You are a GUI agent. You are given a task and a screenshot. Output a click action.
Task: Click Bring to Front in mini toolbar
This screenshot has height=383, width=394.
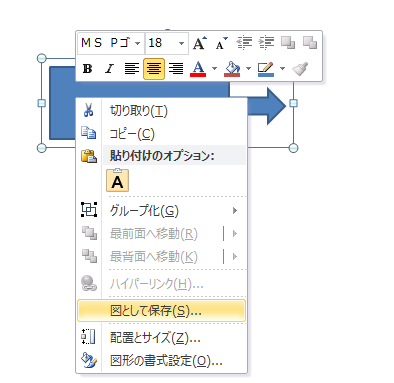288,43
